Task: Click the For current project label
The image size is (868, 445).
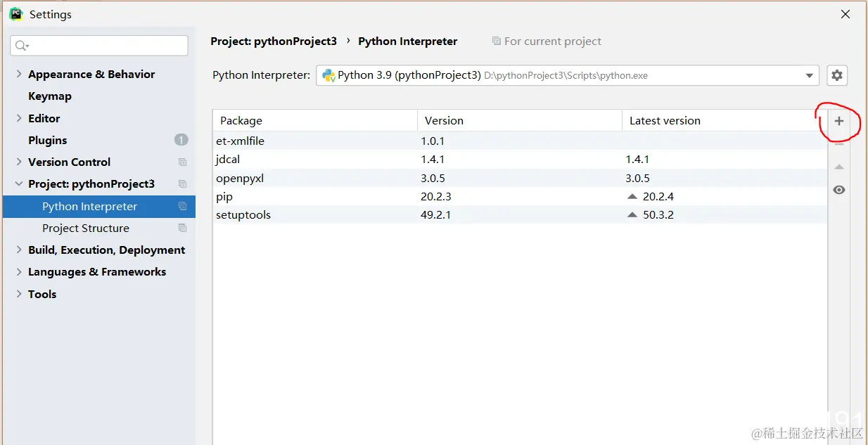Action: tap(553, 41)
